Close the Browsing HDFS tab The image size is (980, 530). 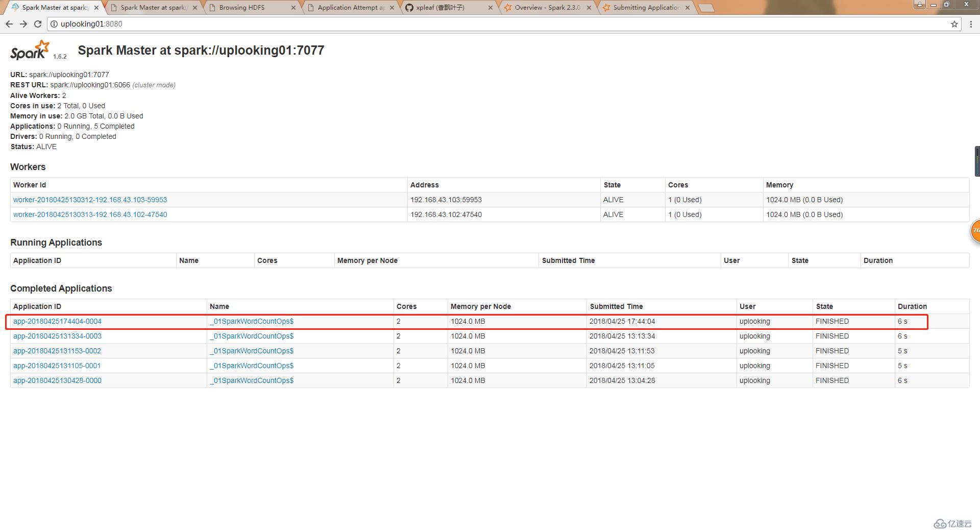(x=293, y=8)
